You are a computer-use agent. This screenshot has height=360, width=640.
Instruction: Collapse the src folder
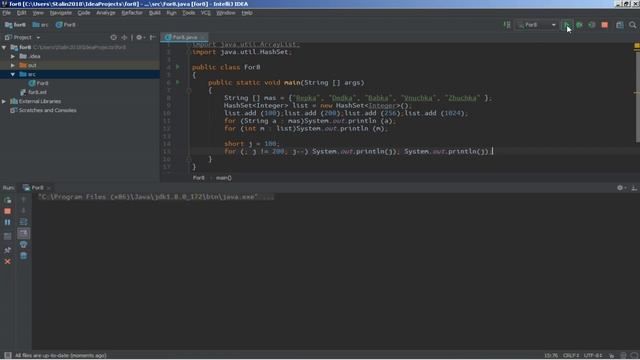point(13,74)
